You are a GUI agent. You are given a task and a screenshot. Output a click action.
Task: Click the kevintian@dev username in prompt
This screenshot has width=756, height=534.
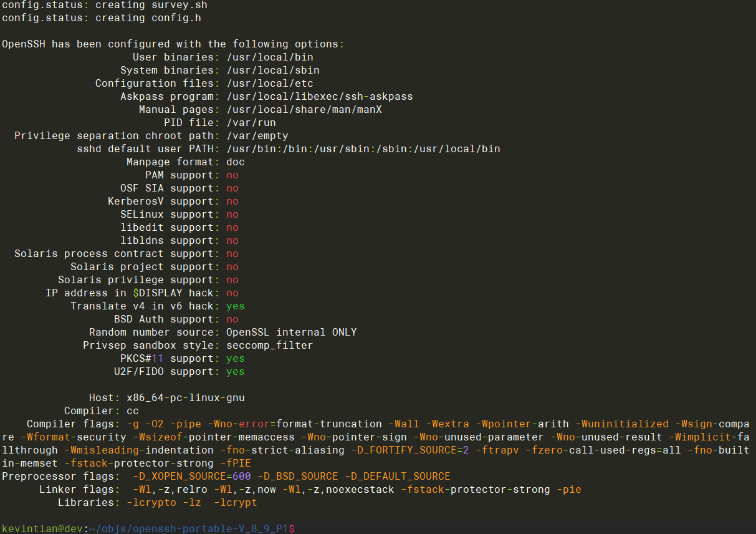tap(42, 528)
